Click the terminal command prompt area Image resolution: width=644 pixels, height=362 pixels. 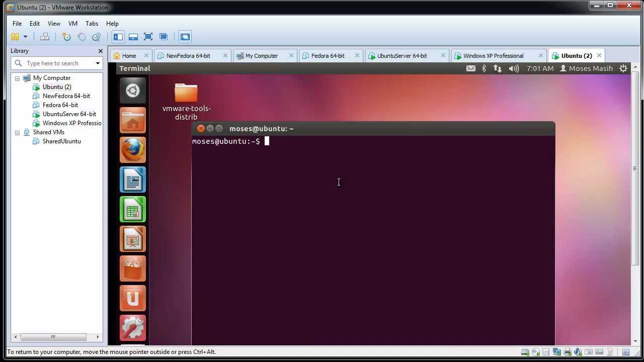pyautogui.click(x=373, y=240)
